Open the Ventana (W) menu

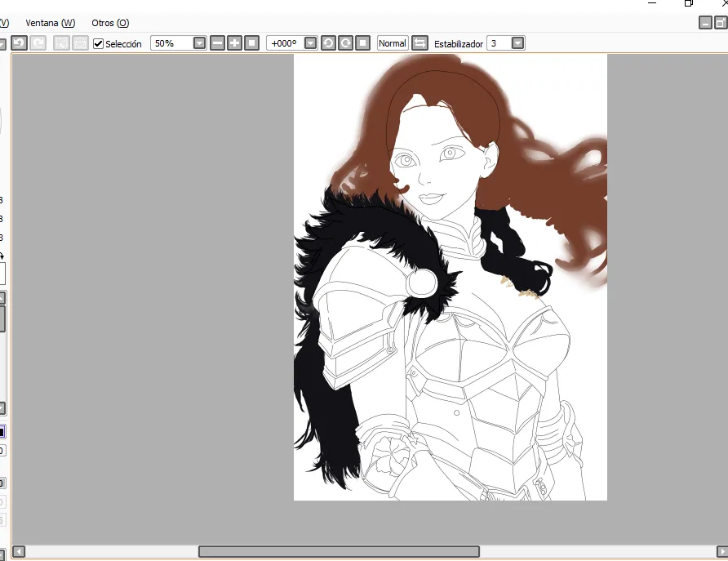[50, 23]
